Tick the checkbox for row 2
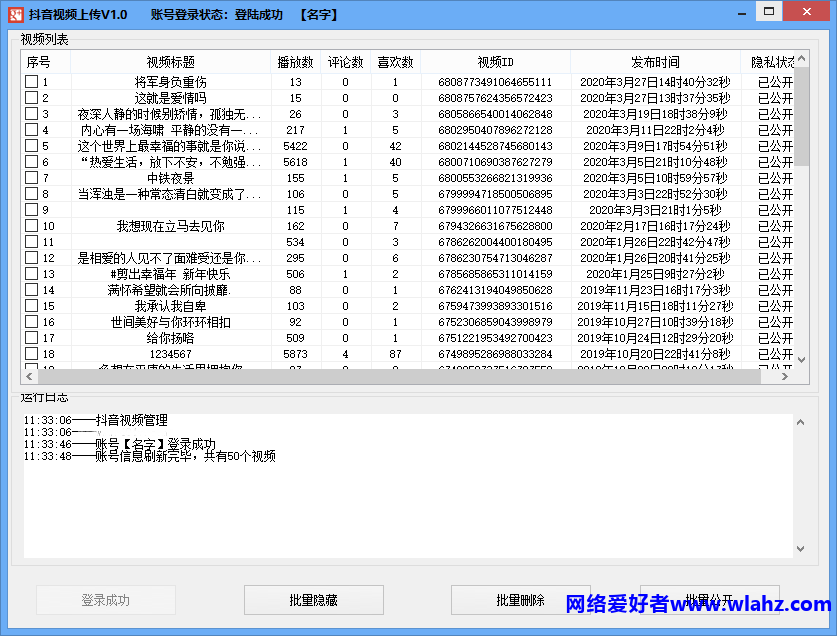The height and width of the screenshot is (636, 837). pos(31,98)
